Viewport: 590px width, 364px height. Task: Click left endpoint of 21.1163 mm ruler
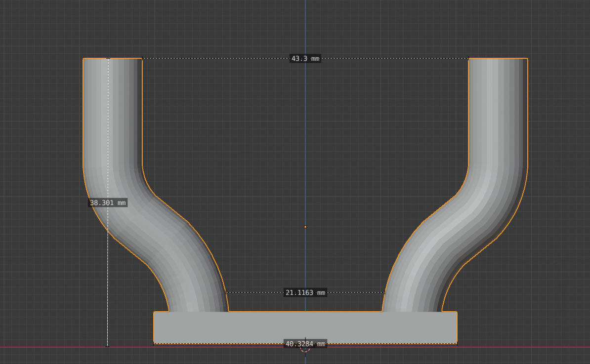(x=227, y=292)
